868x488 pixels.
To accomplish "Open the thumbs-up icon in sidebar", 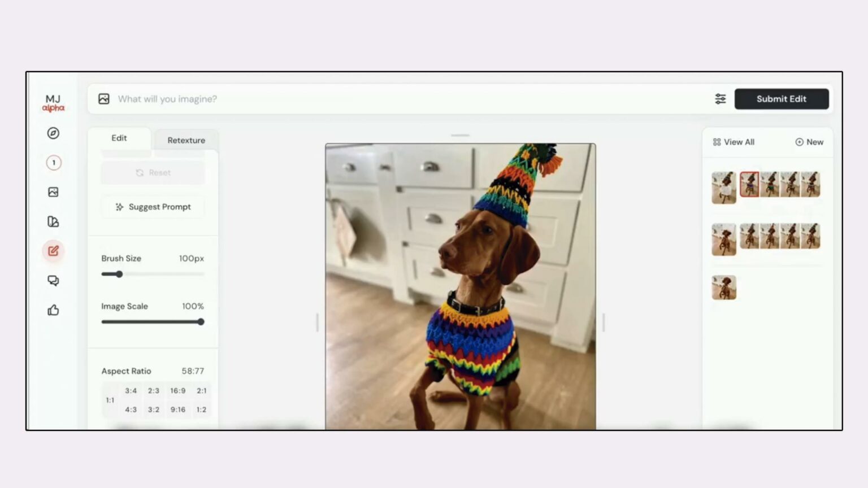I will tap(53, 310).
